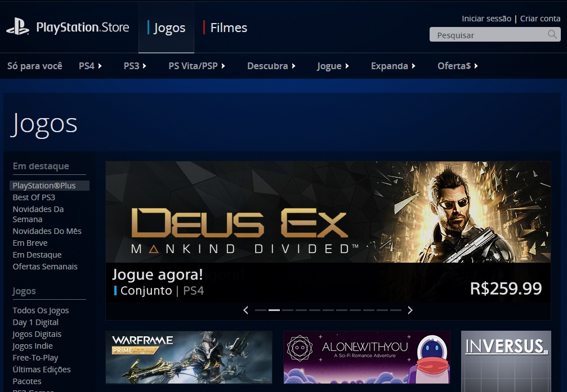
Task: Open the Filmes tab
Action: tap(225, 28)
